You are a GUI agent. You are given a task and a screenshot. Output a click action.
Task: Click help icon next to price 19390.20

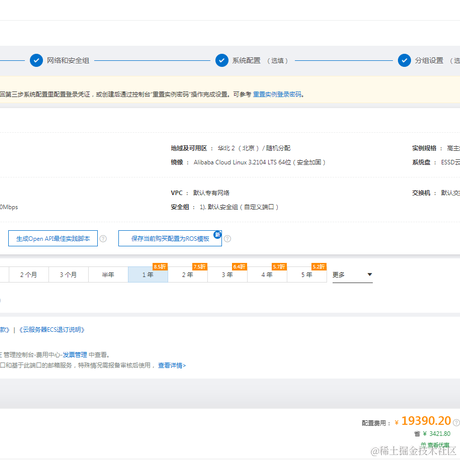click(x=456, y=422)
